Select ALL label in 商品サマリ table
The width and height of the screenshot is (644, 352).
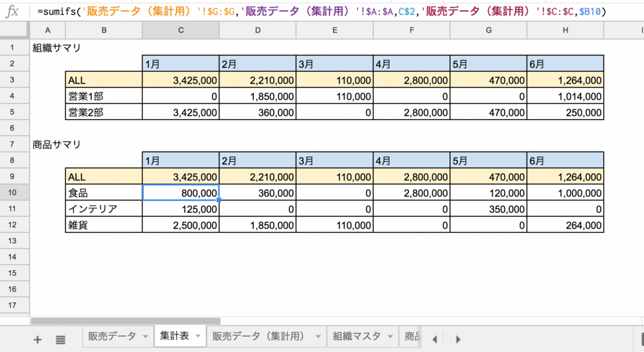coord(104,176)
